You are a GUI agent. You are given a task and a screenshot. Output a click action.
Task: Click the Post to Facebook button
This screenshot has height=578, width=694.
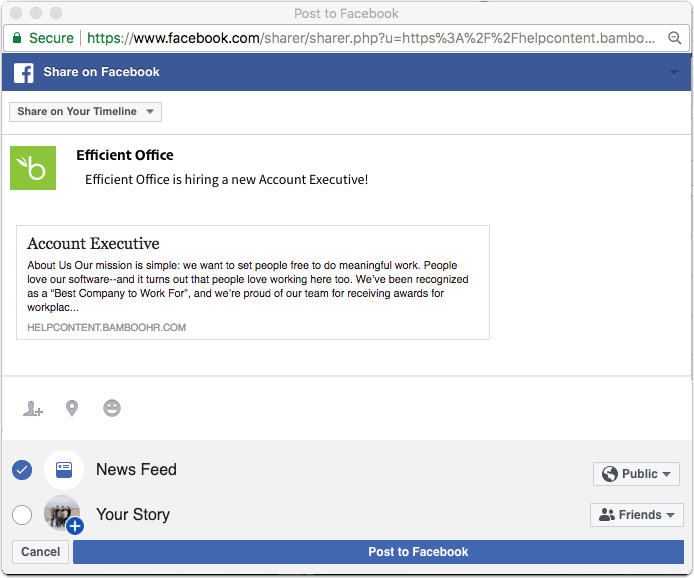378,552
